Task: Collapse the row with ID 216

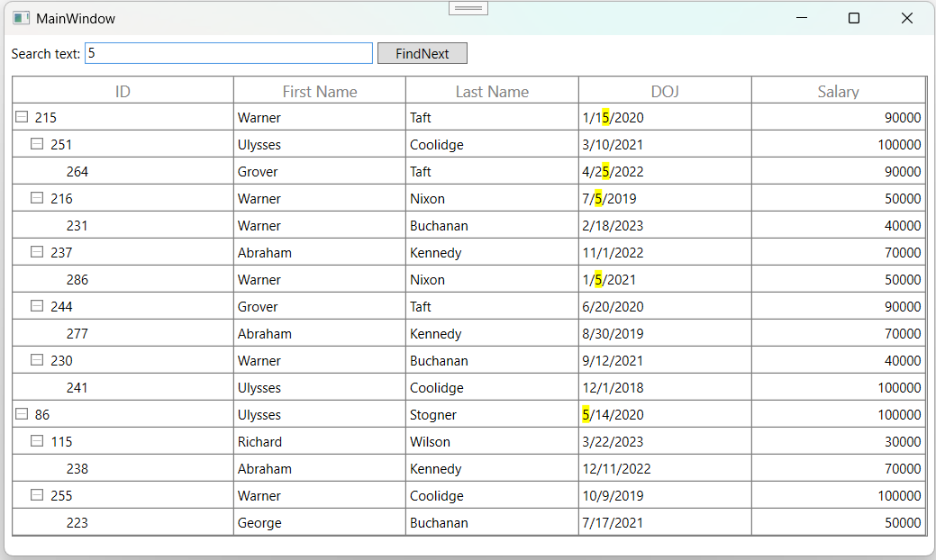Action: coord(37,198)
